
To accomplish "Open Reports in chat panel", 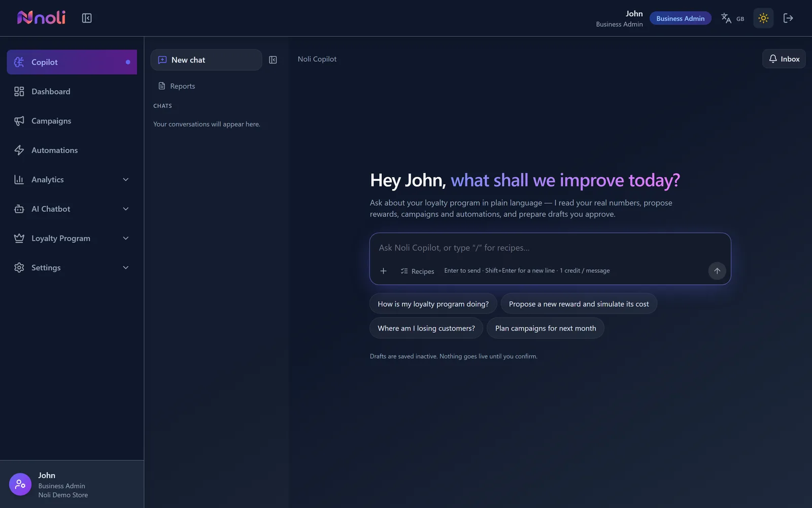I will 177,86.
